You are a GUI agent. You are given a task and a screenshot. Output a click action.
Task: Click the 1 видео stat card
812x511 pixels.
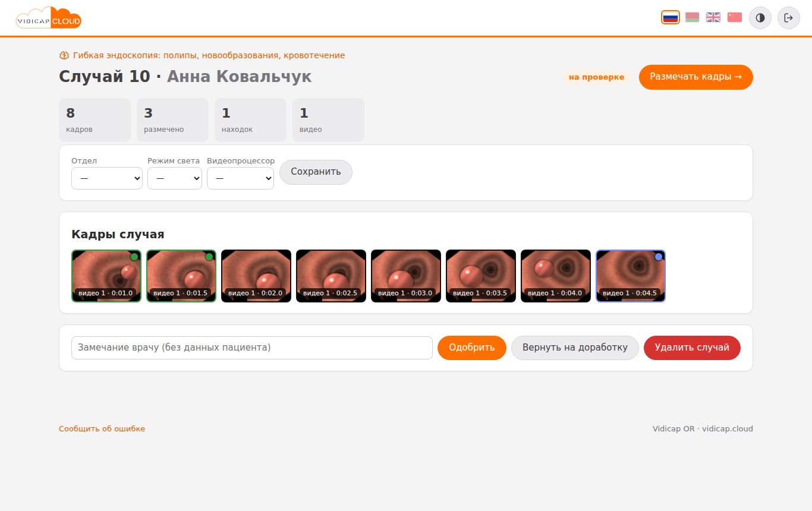point(328,120)
